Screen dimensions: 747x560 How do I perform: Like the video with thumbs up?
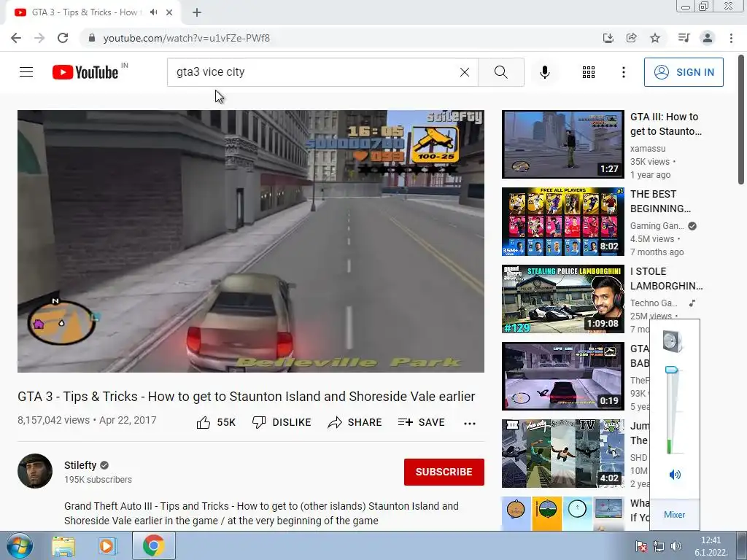(216, 422)
